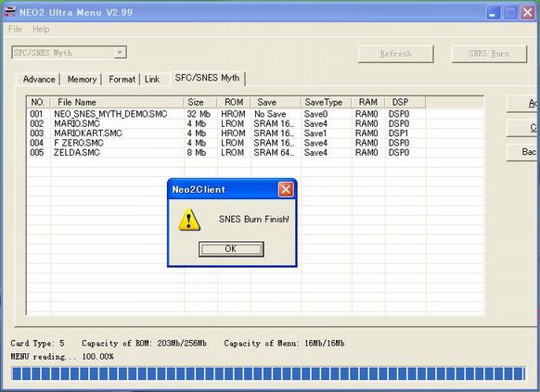Viewport: 540px width, 392px height.
Task: Switch to the Advance tab
Action: coord(39,80)
